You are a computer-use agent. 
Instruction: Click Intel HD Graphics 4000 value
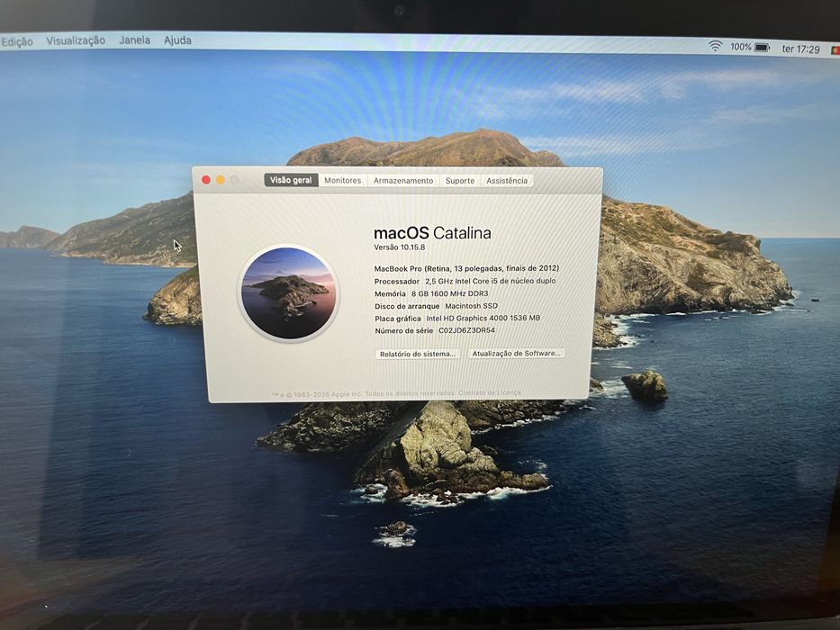(483, 319)
